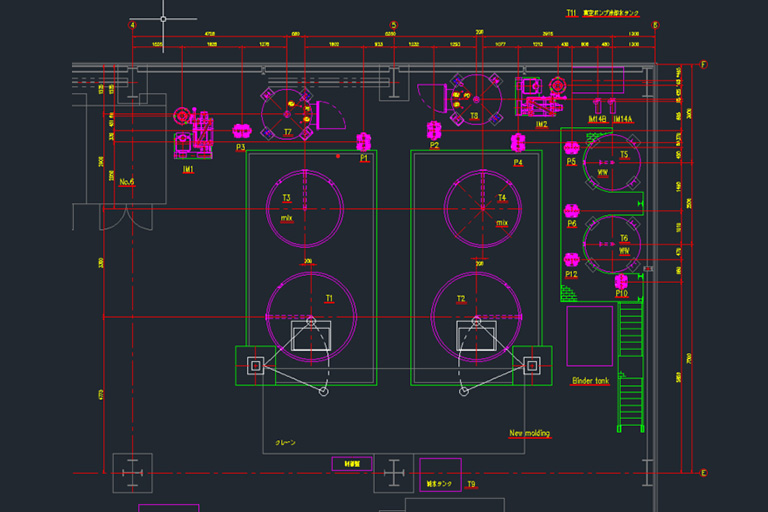The height and width of the screenshot is (512, 768).
Task: Click the P10 pump symbol
Action: click(x=621, y=281)
